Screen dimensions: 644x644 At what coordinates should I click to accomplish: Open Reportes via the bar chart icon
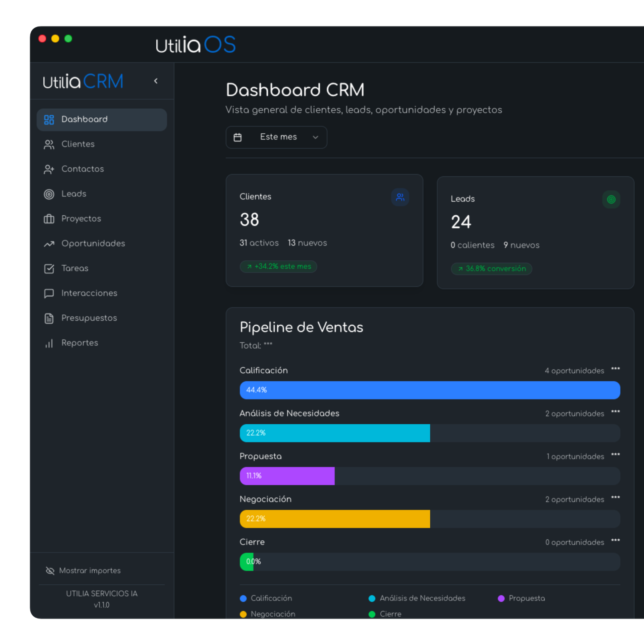click(49, 343)
